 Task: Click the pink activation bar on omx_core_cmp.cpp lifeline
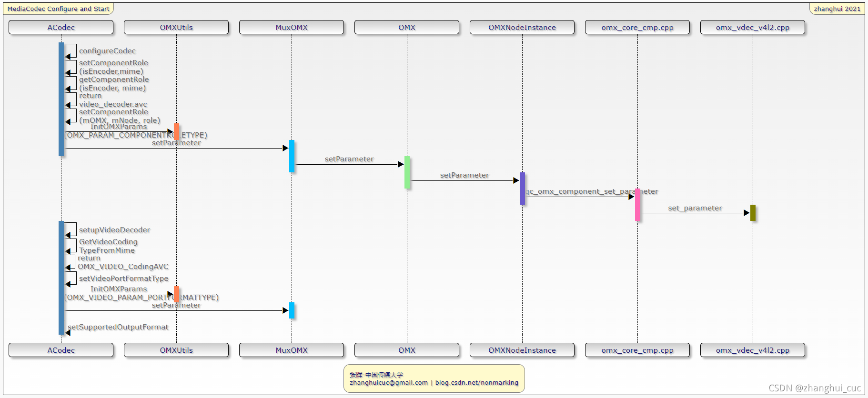[x=637, y=205]
